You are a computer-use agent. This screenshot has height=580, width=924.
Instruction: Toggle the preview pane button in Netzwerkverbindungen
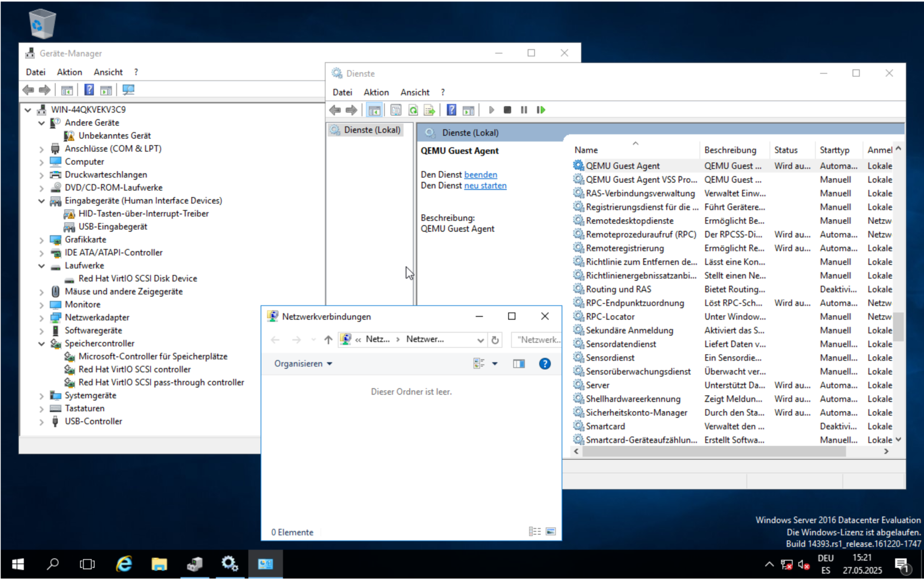[x=519, y=364]
